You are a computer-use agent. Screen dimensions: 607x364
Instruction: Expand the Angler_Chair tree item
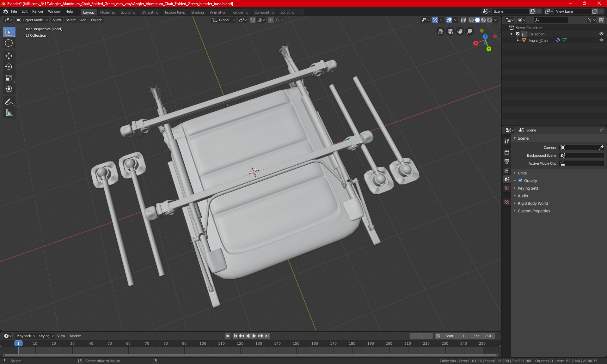tap(518, 40)
